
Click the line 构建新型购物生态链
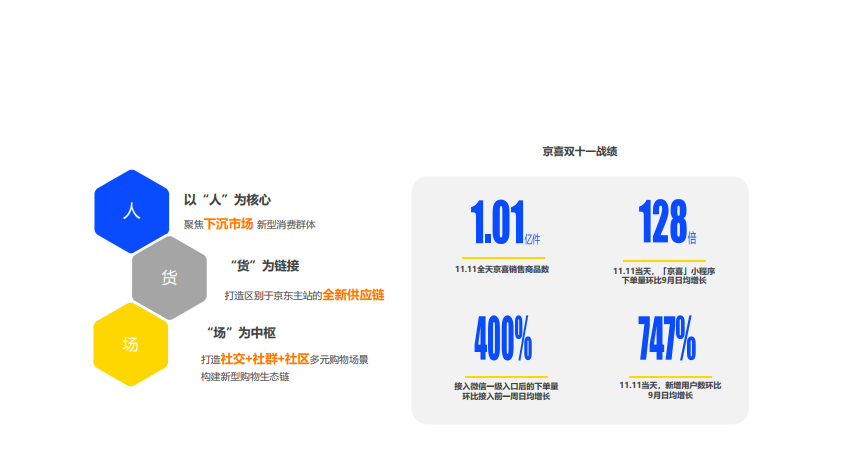pyautogui.click(x=245, y=377)
